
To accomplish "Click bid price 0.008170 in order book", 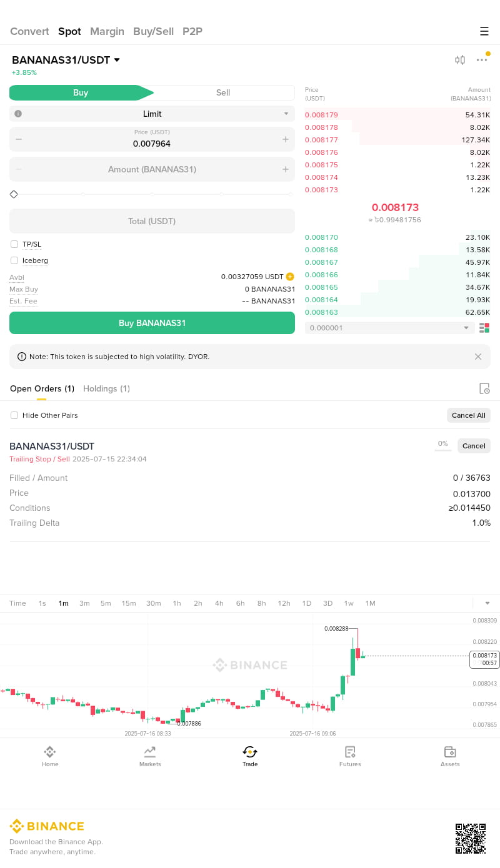I will point(321,237).
